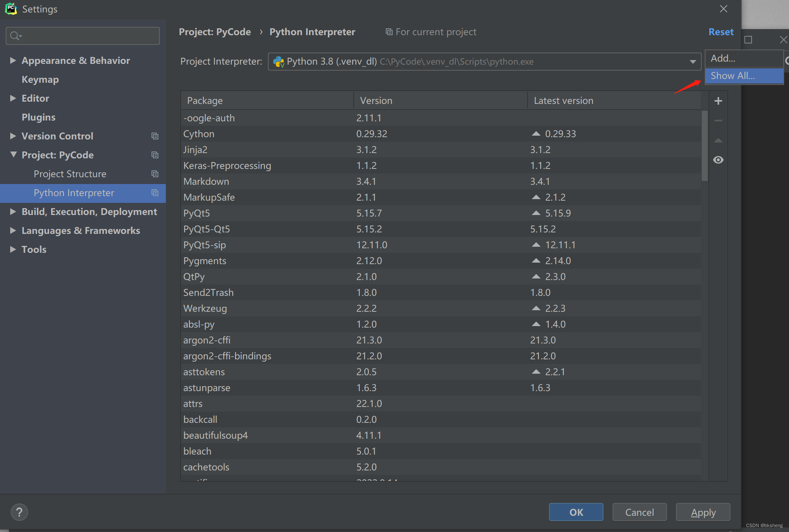The height and width of the screenshot is (532, 789).
Task: Sort by the Package column header
Action: tap(268, 101)
